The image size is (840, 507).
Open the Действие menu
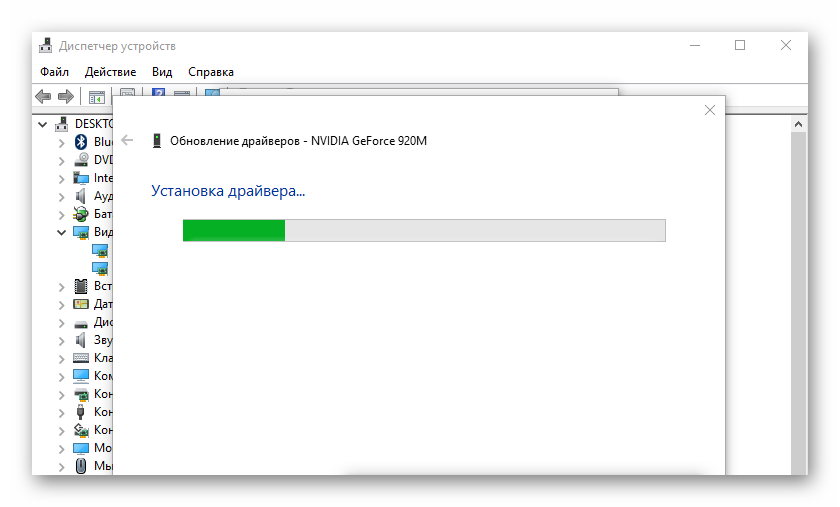110,72
